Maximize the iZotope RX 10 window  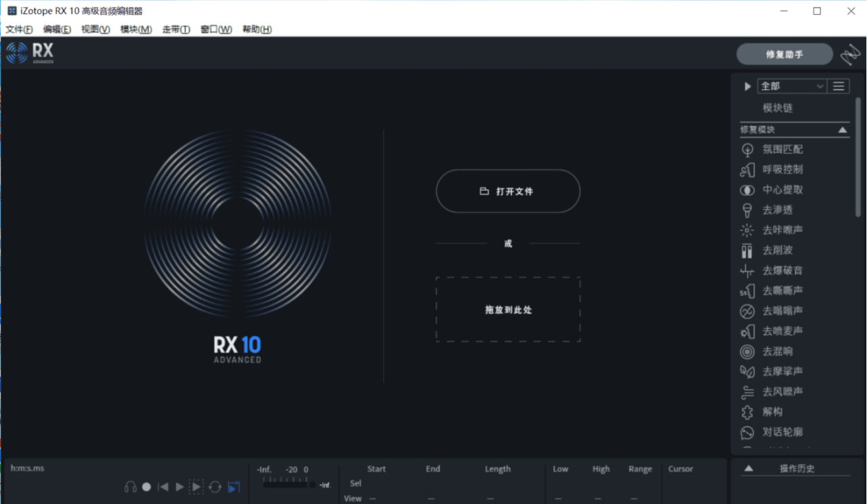click(x=817, y=11)
